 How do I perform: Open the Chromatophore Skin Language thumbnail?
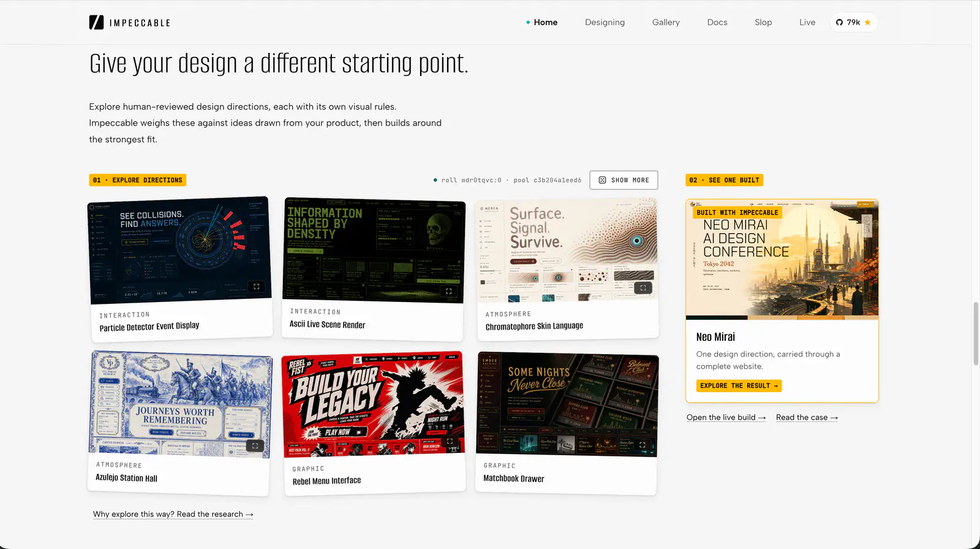567,250
